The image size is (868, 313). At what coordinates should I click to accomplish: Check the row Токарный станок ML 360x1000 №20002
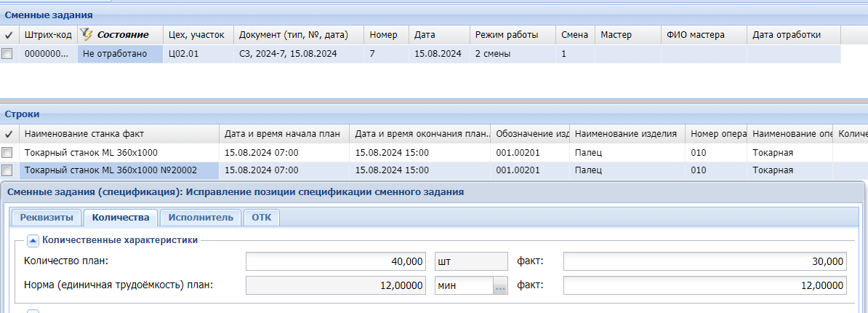point(7,170)
